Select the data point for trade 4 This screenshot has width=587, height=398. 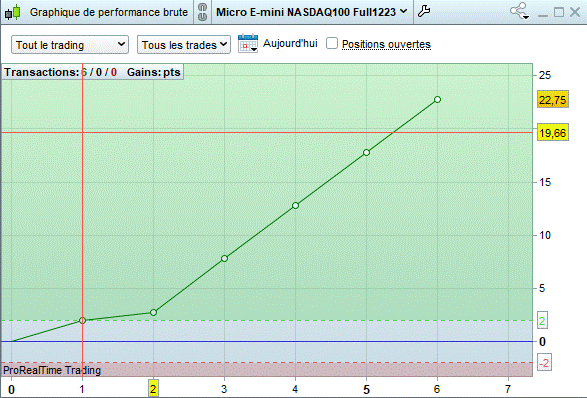(x=295, y=206)
